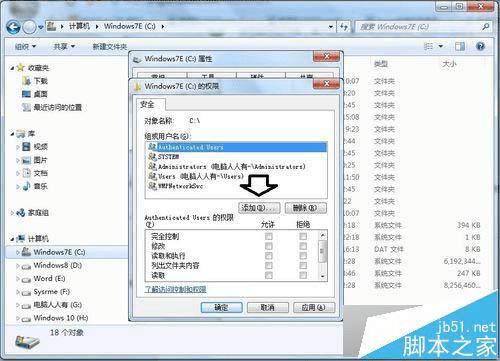
Task: Select the 音乐 library icon
Action: click(x=26, y=186)
